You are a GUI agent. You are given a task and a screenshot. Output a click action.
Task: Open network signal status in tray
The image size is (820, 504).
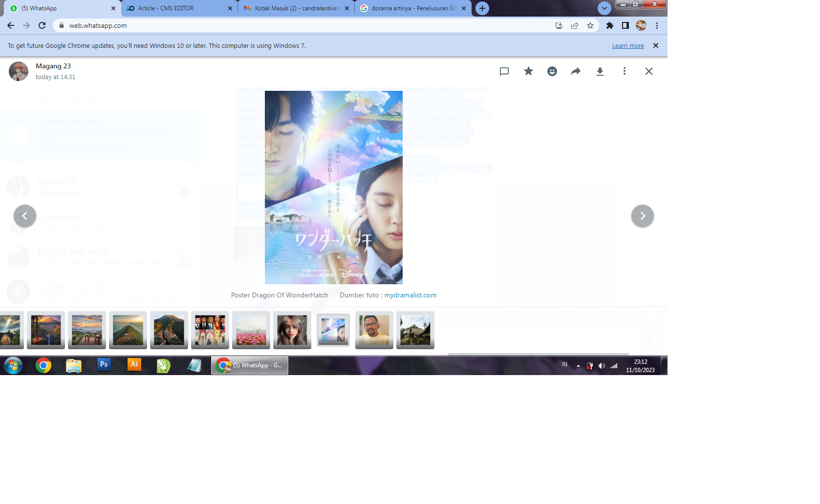(x=614, y=365)
